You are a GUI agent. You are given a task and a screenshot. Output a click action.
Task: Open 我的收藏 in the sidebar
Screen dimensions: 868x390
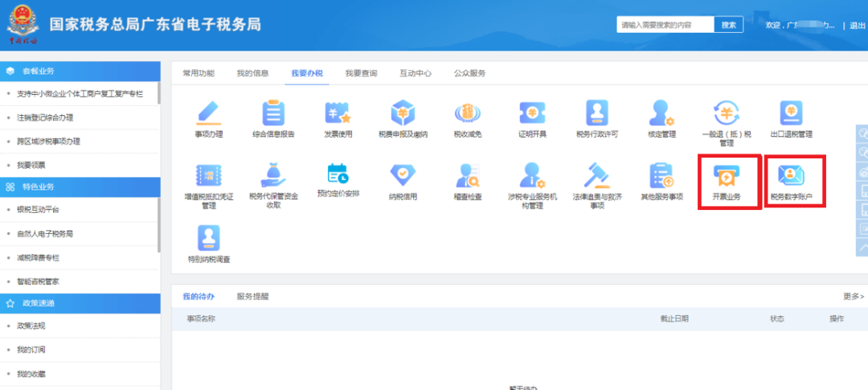(x=31, y=374)
